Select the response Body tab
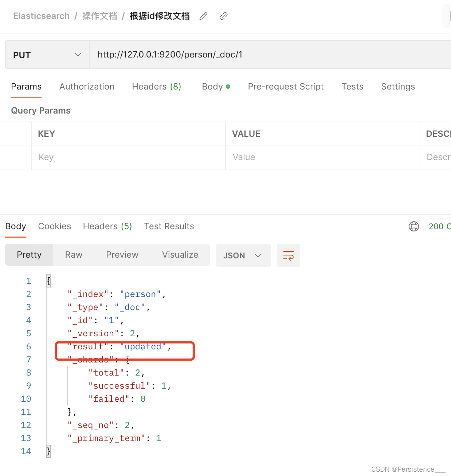451x476 pixels. [x=16, y=226]
